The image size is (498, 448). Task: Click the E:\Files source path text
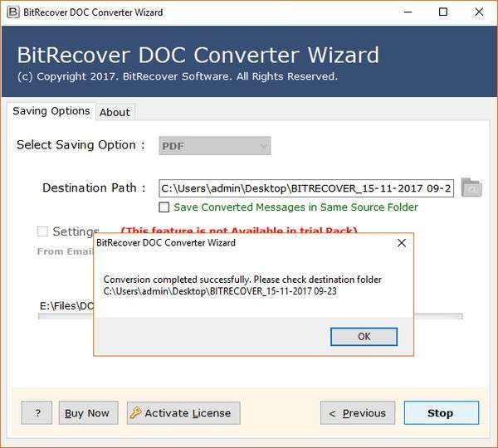coord(66,306)
